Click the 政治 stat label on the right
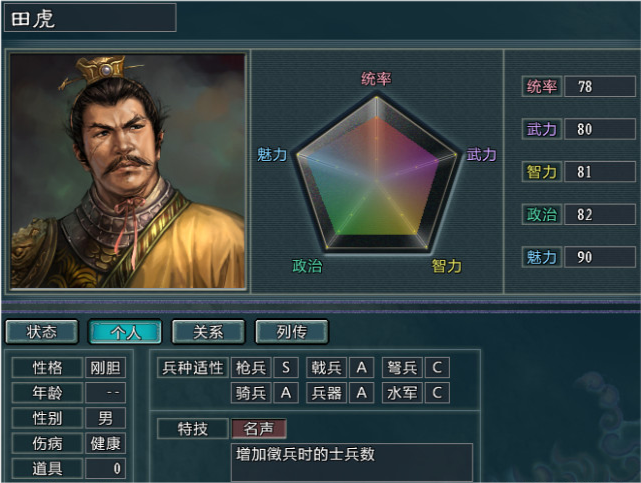The image size is (641, 483). pos(542,214)
